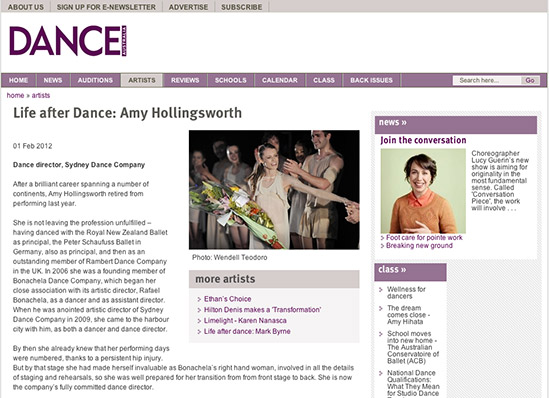Click the arrow bullet beside Ethan's Choice
Viewport: 549px width, 398px height.
[x=199, y=299]
